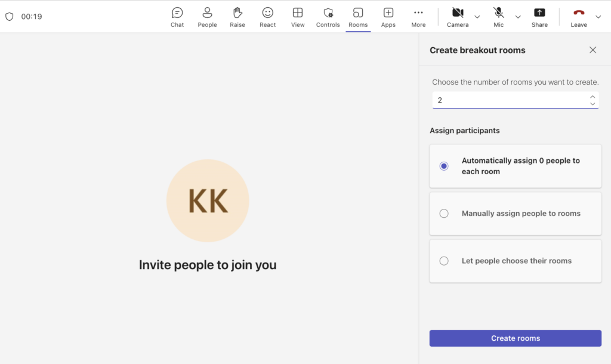
Task: Select Automatically assign people option
Action: [x=444, y=166]
